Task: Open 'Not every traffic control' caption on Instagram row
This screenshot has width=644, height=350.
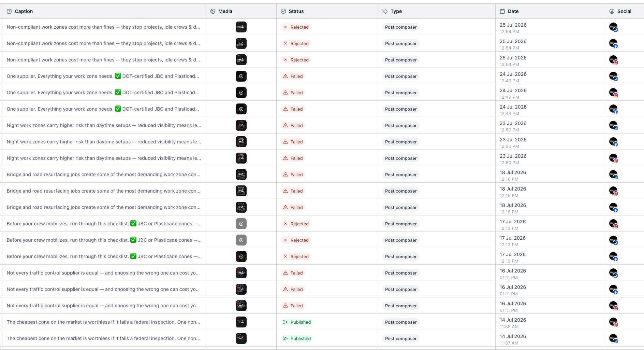Action: click(x=103, y=306)
